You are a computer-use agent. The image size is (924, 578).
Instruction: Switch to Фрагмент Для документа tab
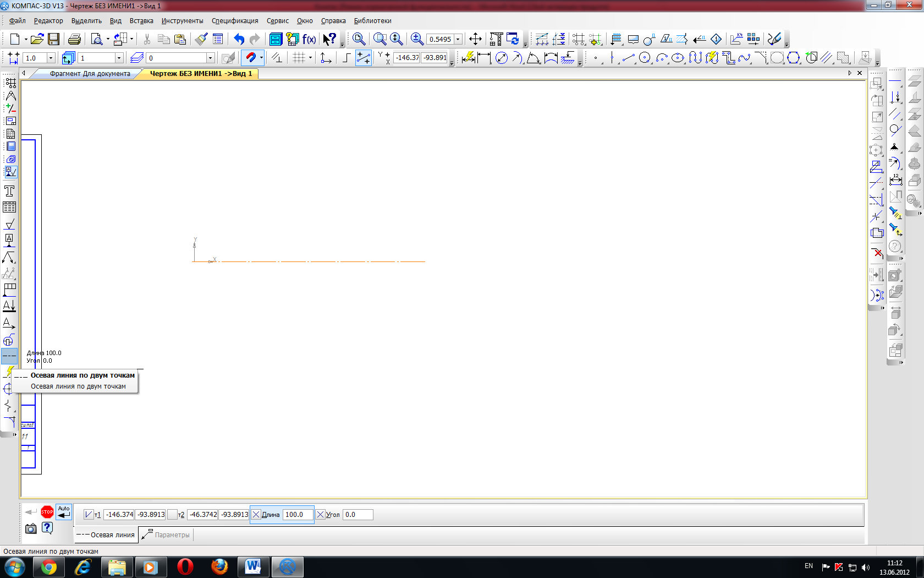[x=90, y=74]
